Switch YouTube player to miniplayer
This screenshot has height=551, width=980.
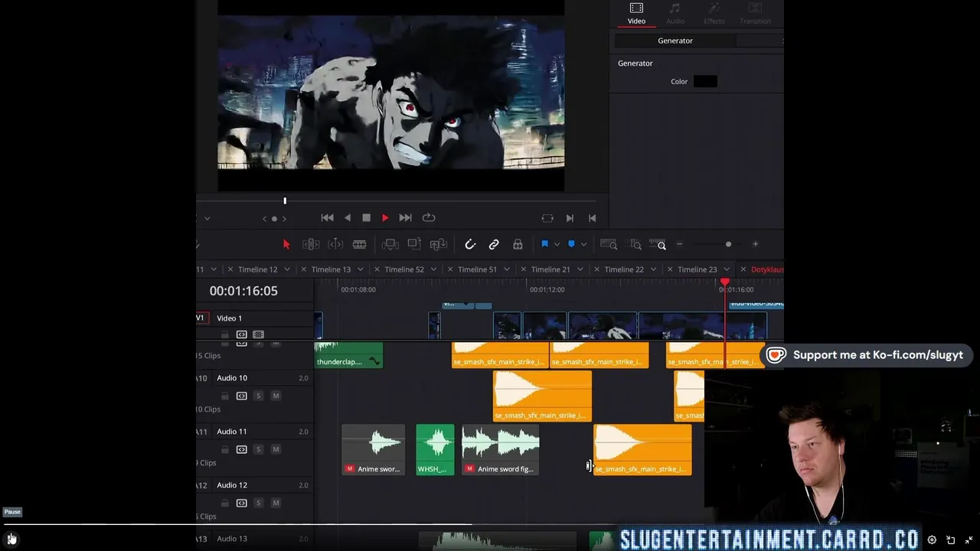pos(951,540)
